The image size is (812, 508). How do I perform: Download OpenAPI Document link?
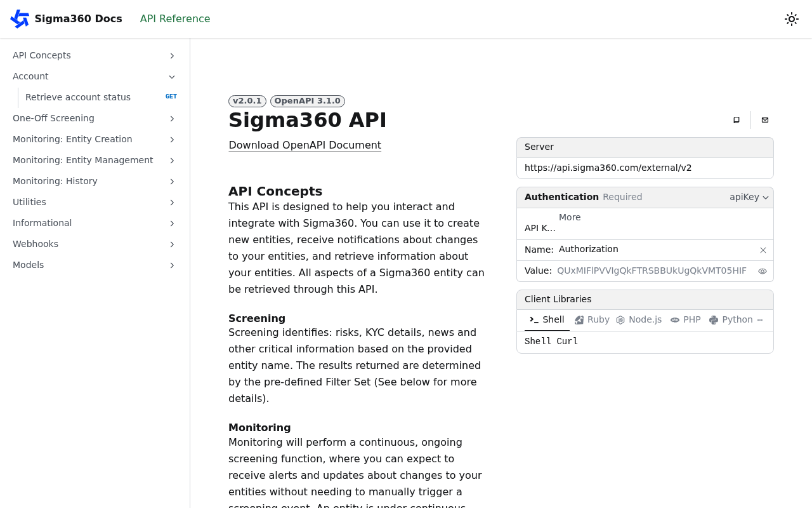(305, 145)
